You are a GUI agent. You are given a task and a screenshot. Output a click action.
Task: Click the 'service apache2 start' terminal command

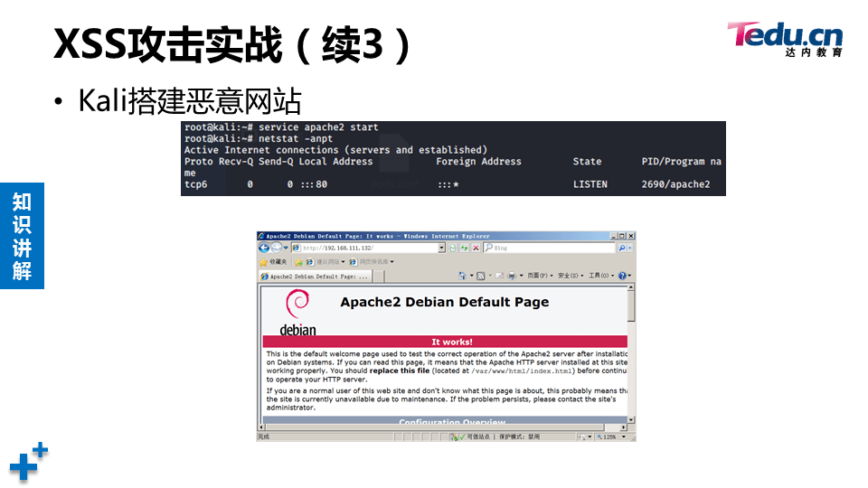coord(318,127)
